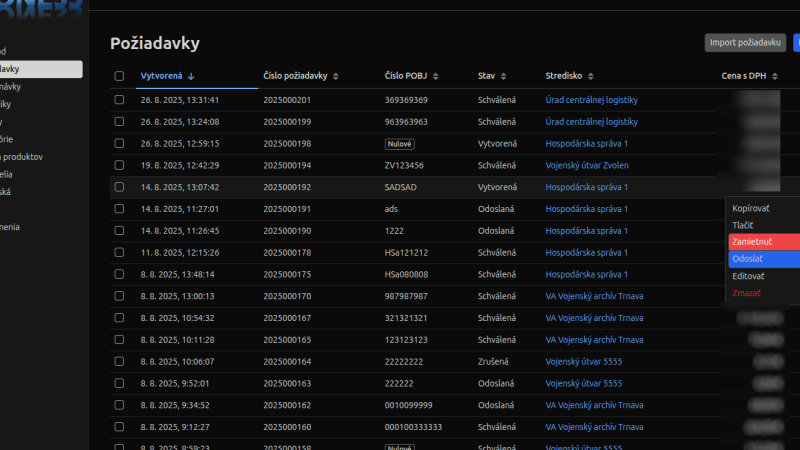
Task: Open Vojenský útvar 5555 link for 2025000164
Action: pos(584,362)
